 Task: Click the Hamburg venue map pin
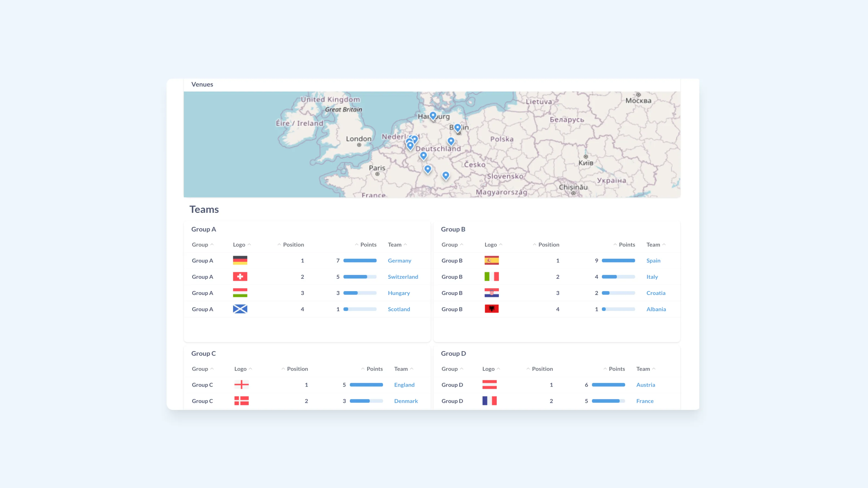click(x=433, y=116)
